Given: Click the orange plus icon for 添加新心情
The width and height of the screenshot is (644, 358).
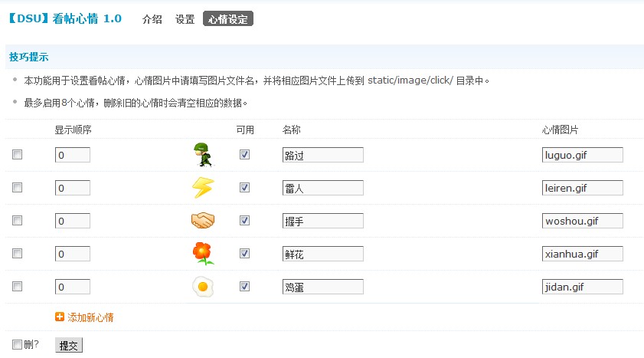Looking at the screenshot, I should click(x=60, y=317).
